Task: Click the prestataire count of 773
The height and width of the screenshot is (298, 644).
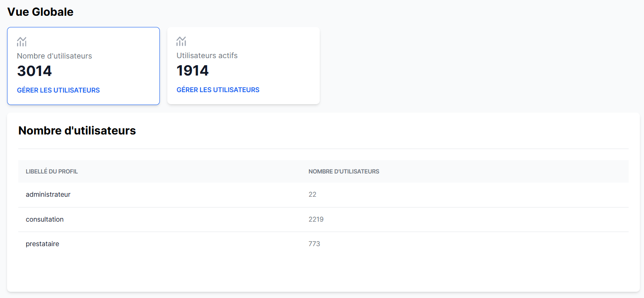Action: pyautogui.click(x=314, y=244)
